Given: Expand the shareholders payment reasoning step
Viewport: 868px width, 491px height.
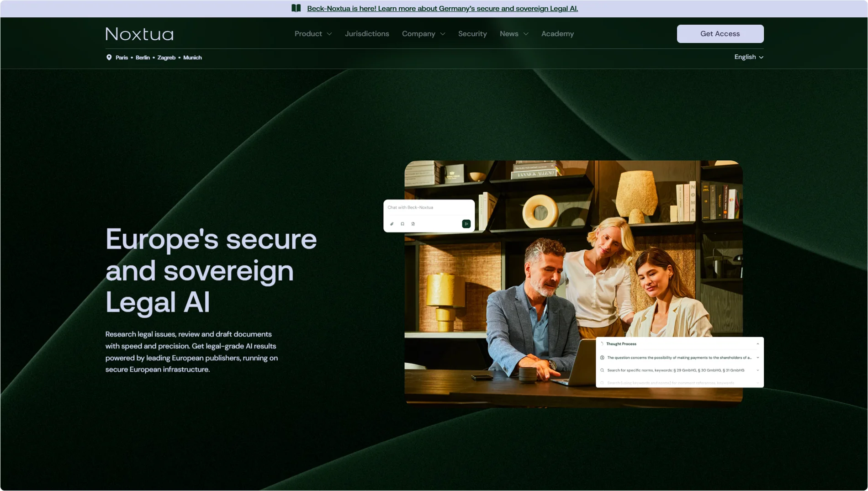Looking at the screenshot, I should point(758,358).
